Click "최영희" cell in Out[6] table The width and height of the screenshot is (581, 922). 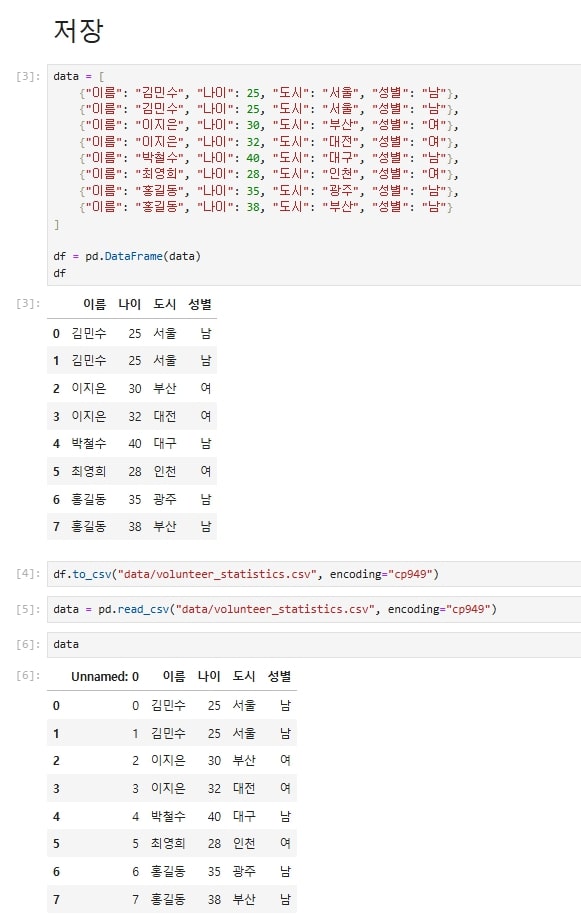coord(168,843)
